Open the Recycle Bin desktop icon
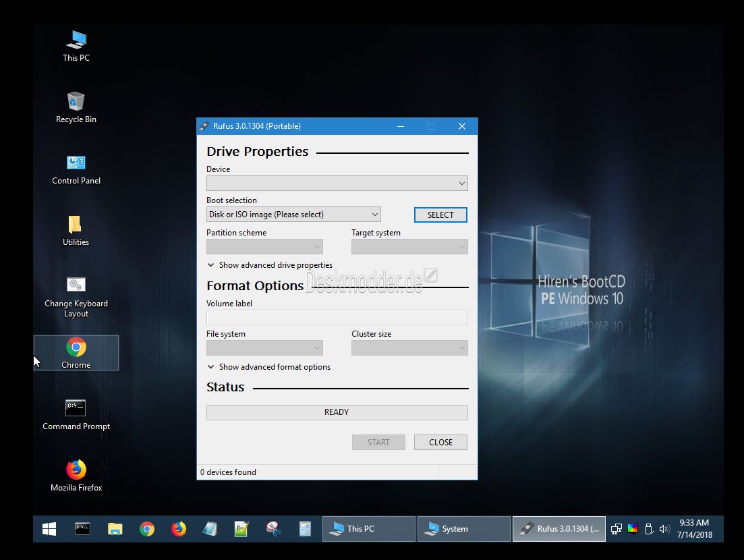 pos(76,108)
